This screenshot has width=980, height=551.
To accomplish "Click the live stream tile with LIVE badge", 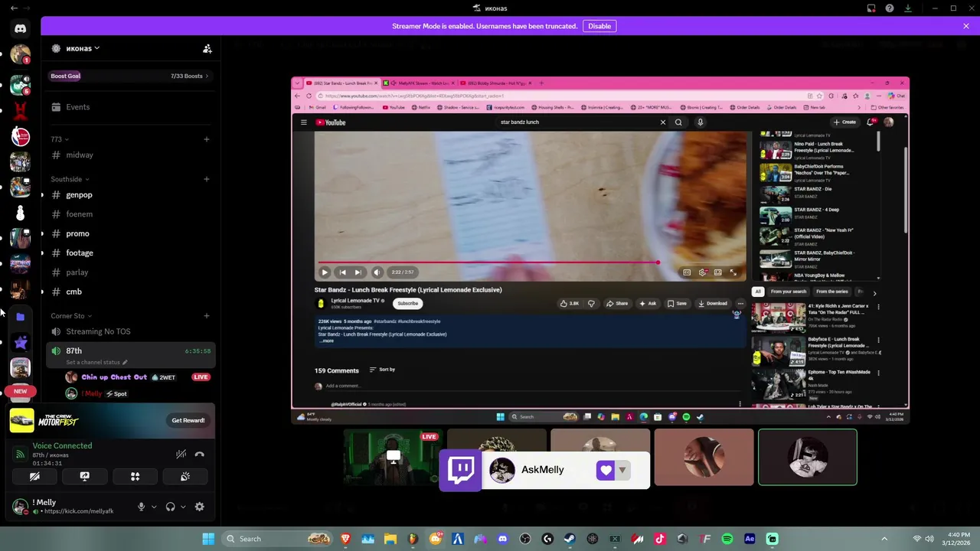I will 394,457.
